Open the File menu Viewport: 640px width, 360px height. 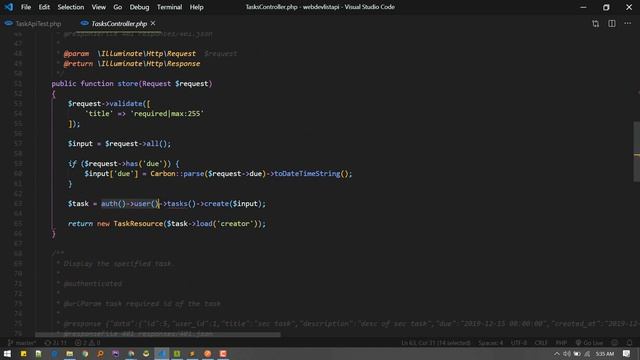point(26,7)
